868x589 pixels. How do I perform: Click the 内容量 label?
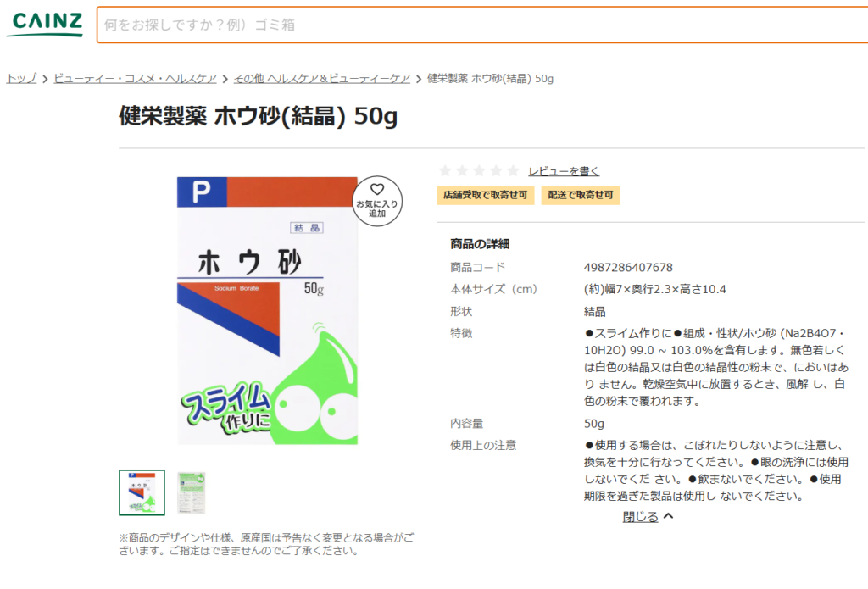tap(467, 424)
